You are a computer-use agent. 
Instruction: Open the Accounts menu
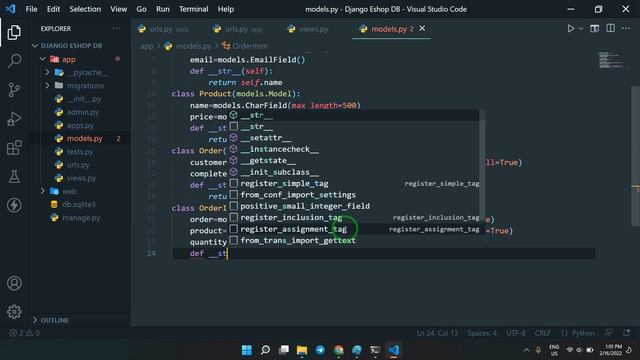pos(14,283)
